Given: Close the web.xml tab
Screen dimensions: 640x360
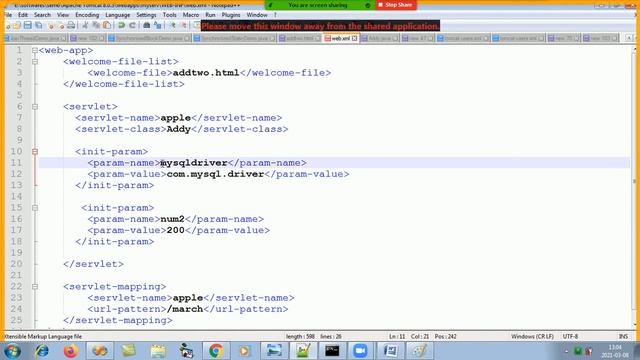Looking at the screenshot, I should (x=354, y=38).
